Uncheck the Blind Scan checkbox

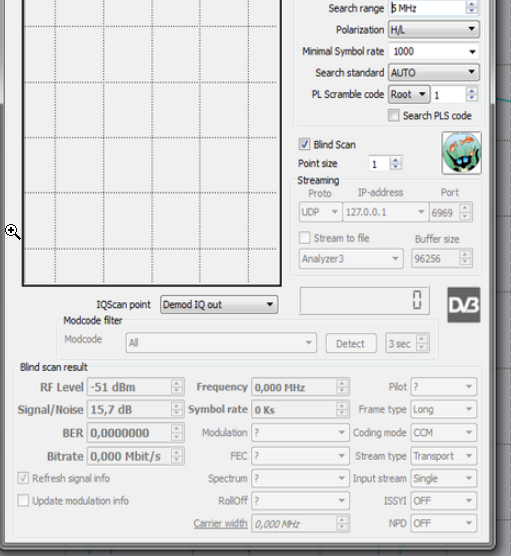click(x=304, y=144)
